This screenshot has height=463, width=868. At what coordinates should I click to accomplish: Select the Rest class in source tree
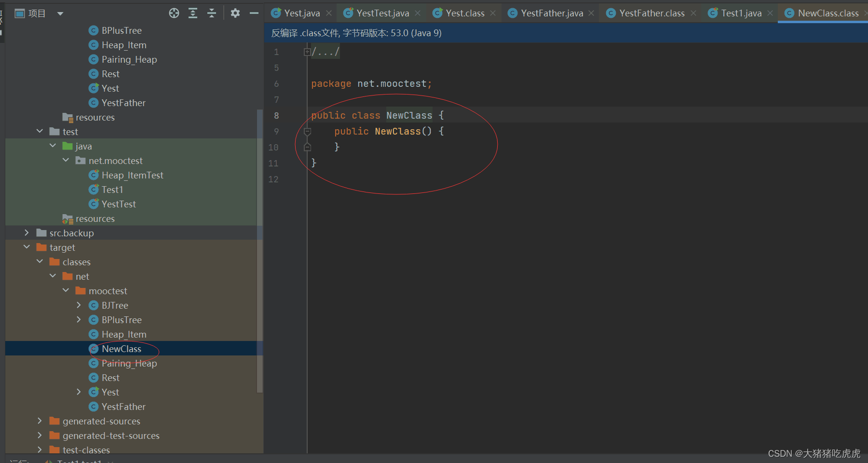click(110, 74)
